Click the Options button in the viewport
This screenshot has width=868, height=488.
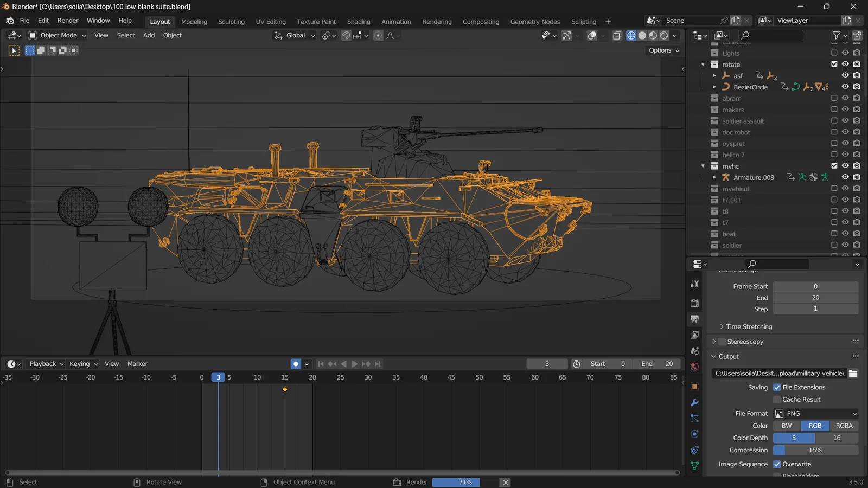[x=662, y=50]
